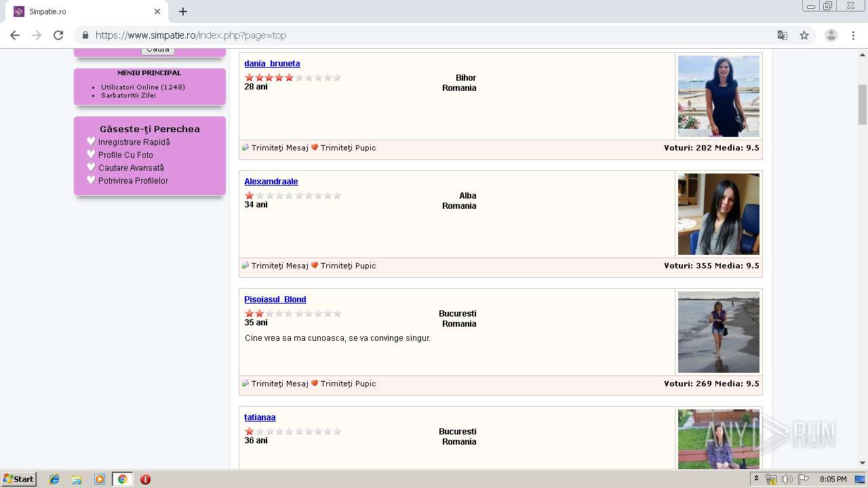Click scrollbar down arrow
The height and width of the screenshot is (488, 868).
click(863, 463)
